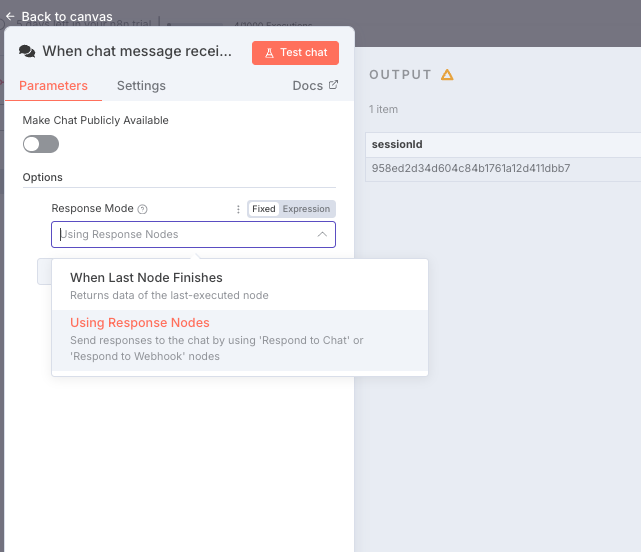641x552 pixels.
Task: Click the back arrow to return to canvas
Action: pyautogui.click(x=10, y=16)
